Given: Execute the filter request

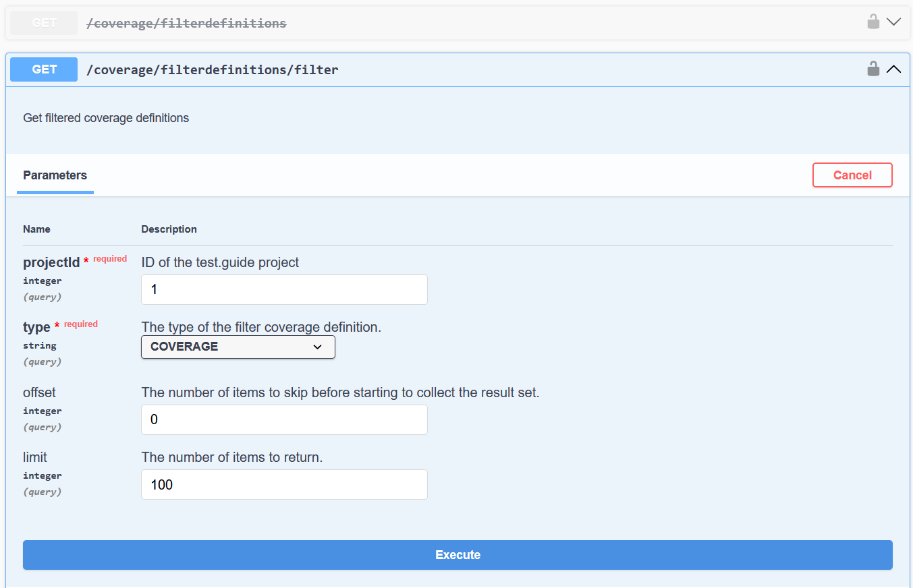Looking at the screenshot, I should (458, 554).
